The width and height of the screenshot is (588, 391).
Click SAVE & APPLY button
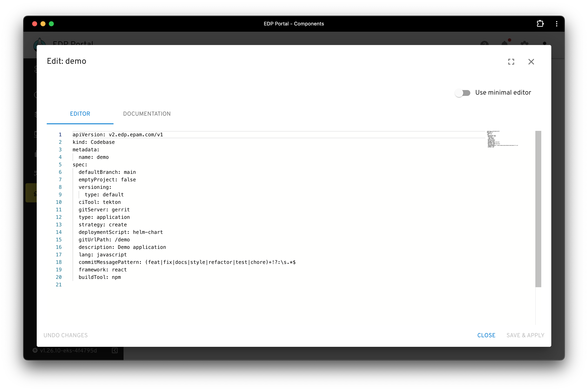(525, 335)
